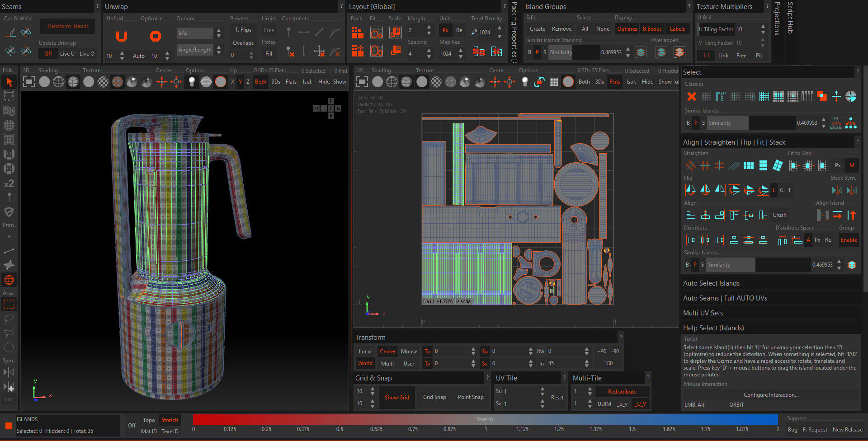Click Create in Island Groups Edit
The height and width of the screenshot is (441, 868).
pos(538,29)
